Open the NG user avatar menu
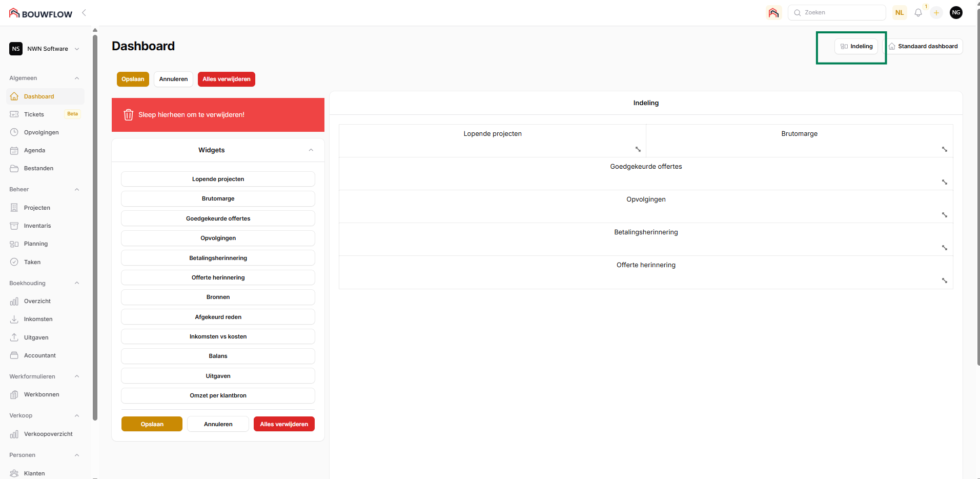This screenshot has height=479, width=980. click(956, 13)
